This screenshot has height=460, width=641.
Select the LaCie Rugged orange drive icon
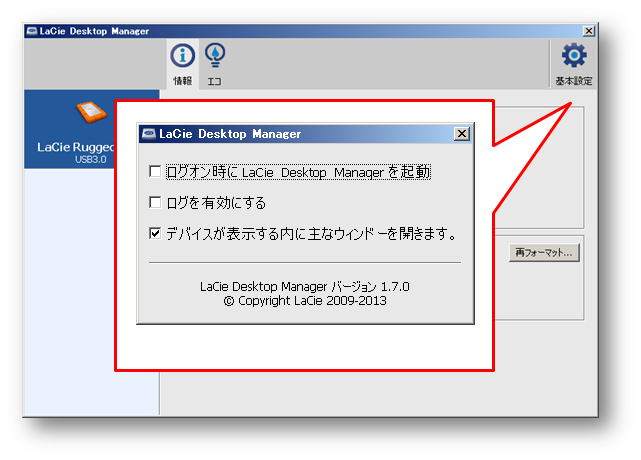[x=92, y=112]
